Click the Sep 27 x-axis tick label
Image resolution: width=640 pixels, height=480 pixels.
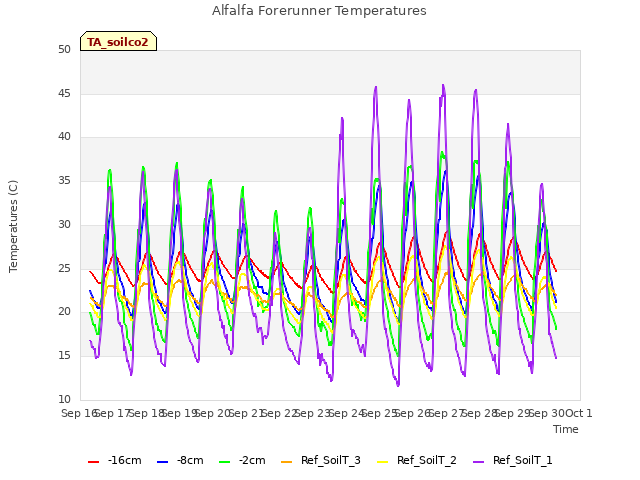[x=447, y=413]
